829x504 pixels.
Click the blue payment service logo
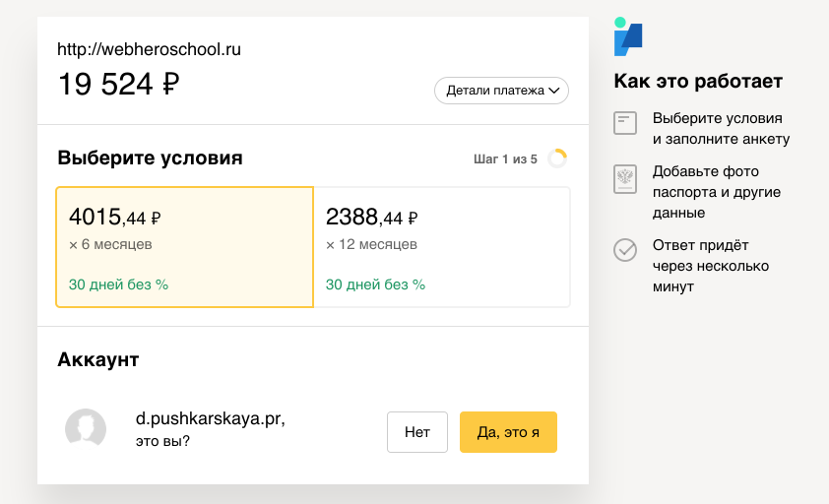coord(628,36)
